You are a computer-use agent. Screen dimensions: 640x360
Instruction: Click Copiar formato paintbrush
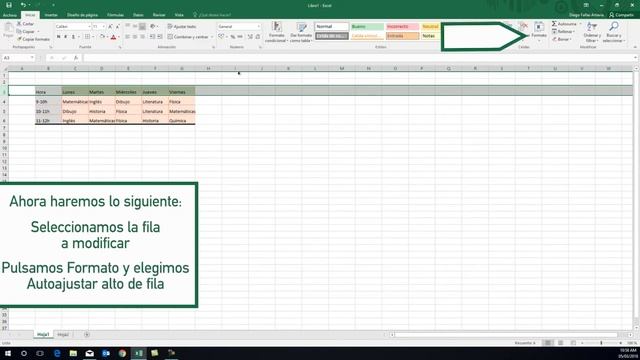[x=33, y=39]
